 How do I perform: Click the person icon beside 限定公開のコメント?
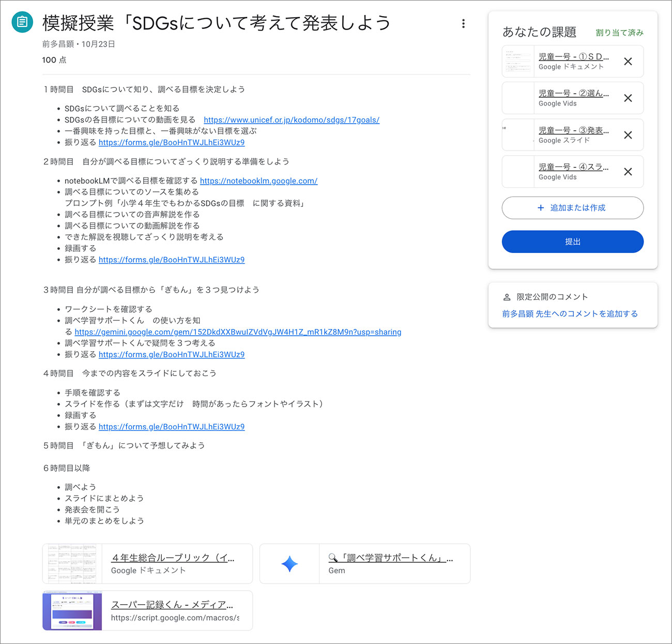click(507, 296)
